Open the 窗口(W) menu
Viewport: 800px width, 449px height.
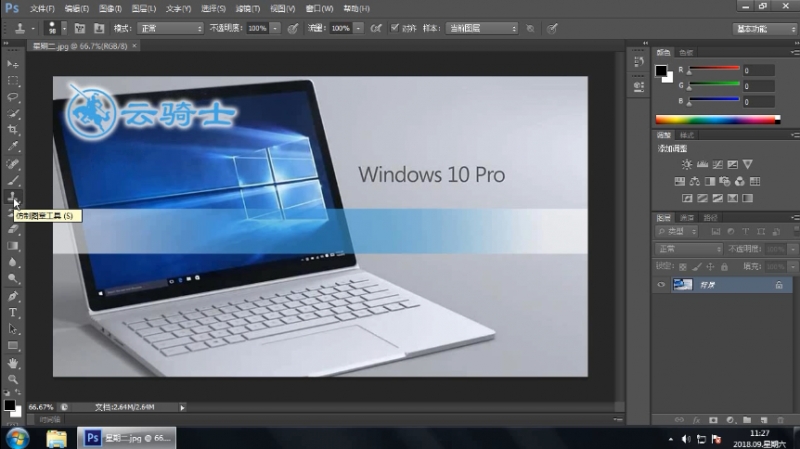pos(319,9)
